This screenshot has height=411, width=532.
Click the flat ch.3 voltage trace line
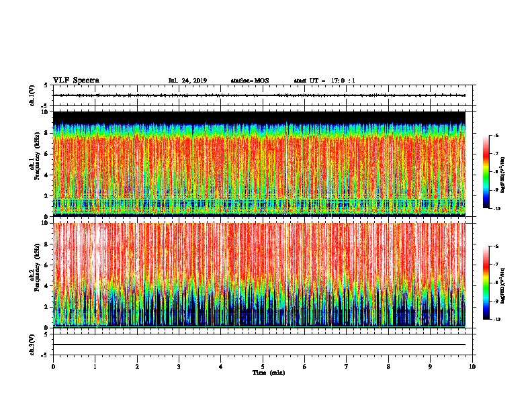[x=259, y=345]
